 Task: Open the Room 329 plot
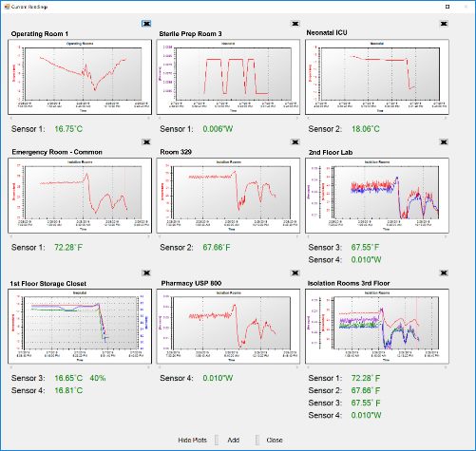(x=228, y=196)
